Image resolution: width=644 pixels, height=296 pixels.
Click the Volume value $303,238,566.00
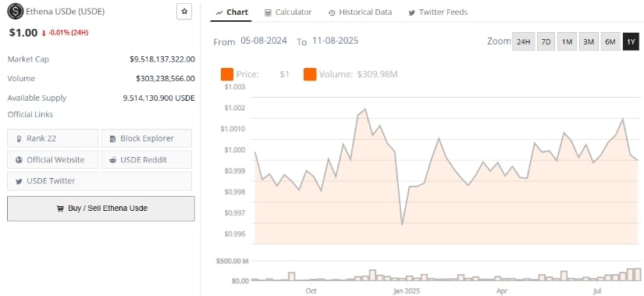tap(165, 79)
